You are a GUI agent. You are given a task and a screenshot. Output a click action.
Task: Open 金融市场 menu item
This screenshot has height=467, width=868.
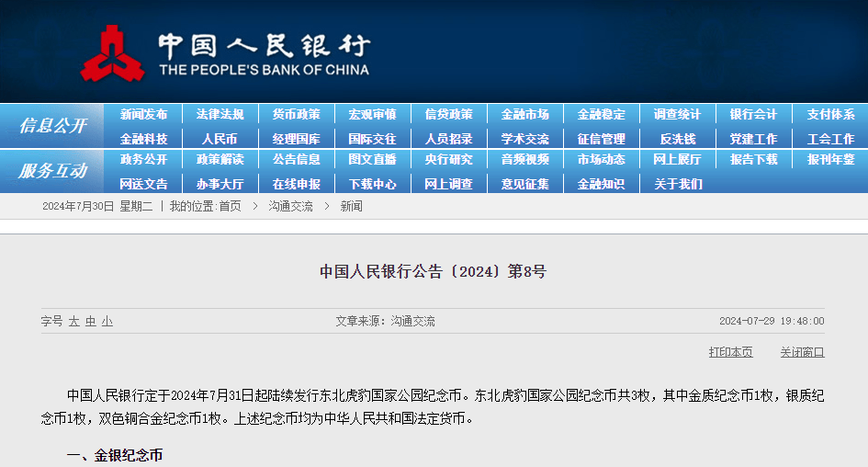pos(525,114)
